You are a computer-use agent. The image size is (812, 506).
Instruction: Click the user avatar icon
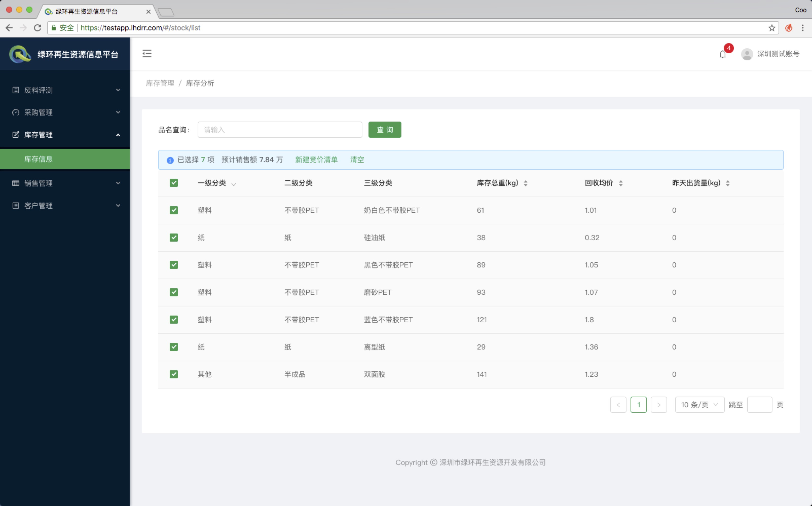click(x=747, y=54)
